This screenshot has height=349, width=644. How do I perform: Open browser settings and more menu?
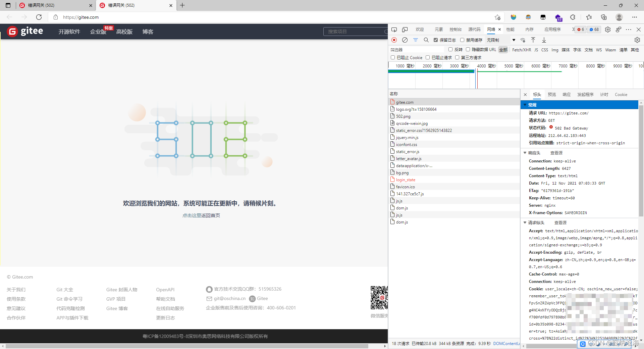(634, 17)
